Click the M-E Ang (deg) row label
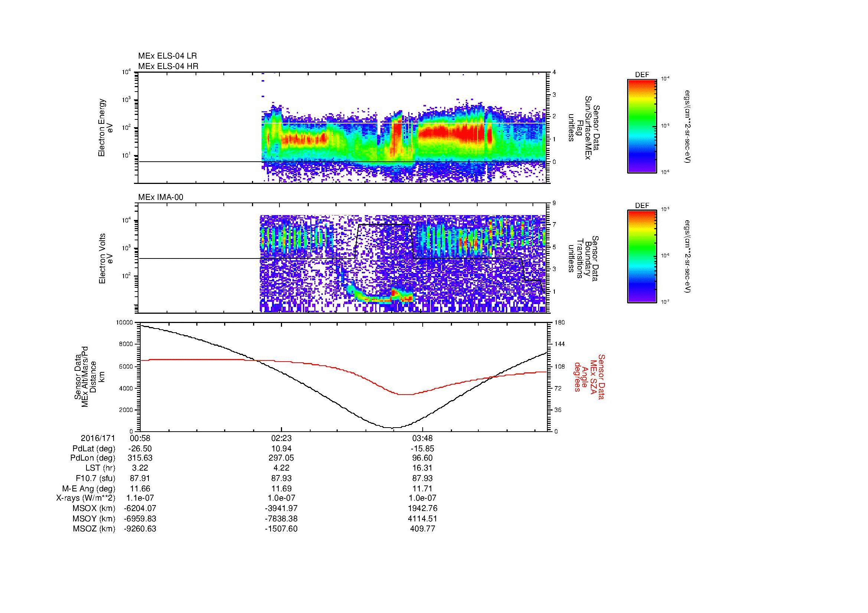The image size is (868, 613). pos(89,488)
